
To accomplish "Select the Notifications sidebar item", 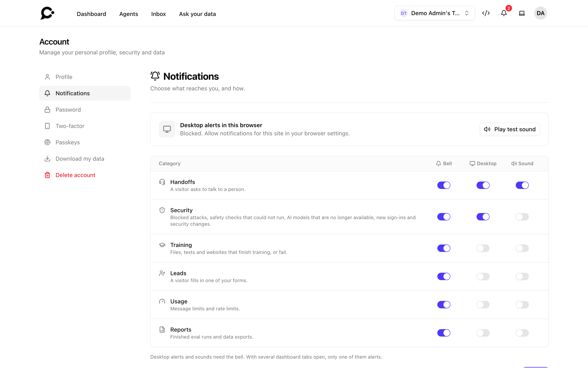I will click(85, 93).
